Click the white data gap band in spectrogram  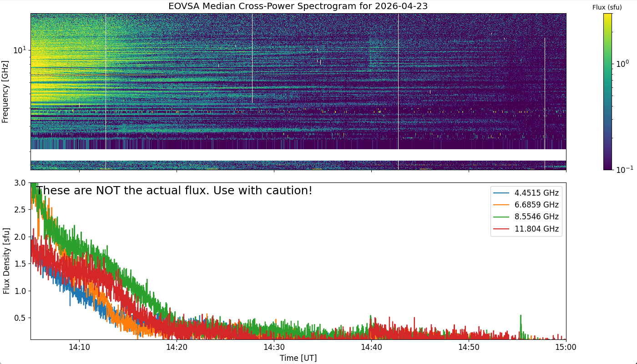(x=298, y=155)
